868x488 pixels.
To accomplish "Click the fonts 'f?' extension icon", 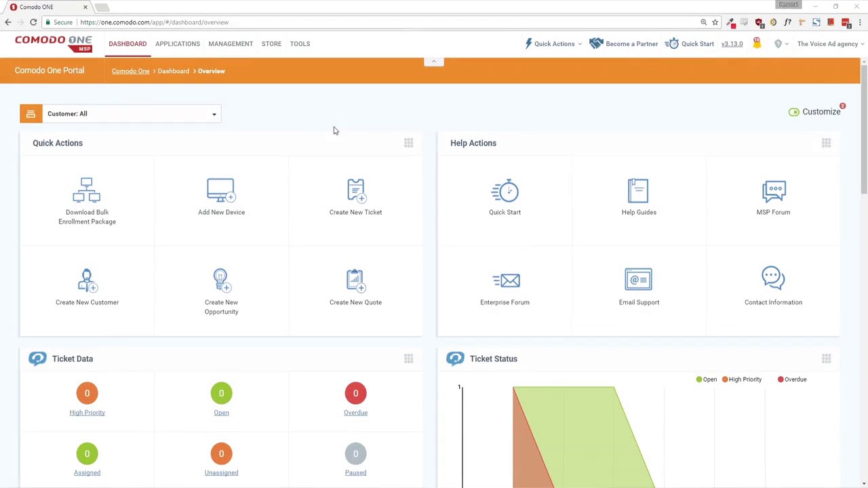I will pyautogui.click(x=787, y=22).
